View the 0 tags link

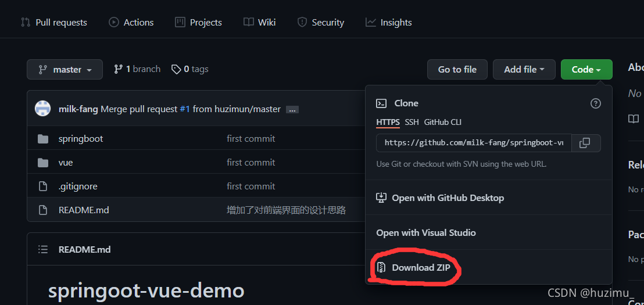click(x=189, y=69)
